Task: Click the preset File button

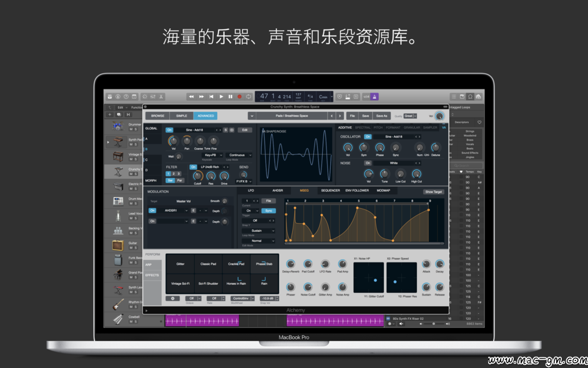Action: (352, 116)
